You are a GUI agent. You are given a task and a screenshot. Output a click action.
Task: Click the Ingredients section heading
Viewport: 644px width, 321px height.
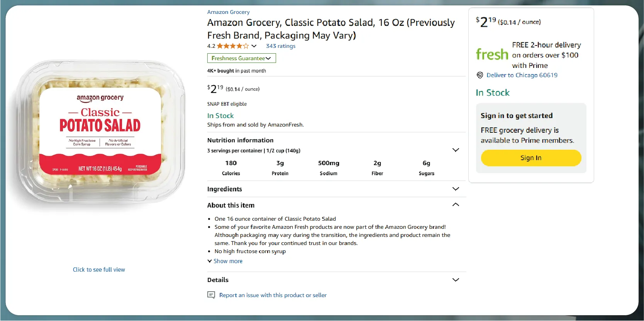[x=225, y=189]
